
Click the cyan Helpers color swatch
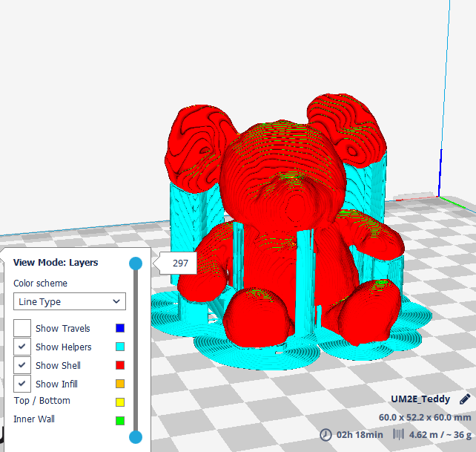coord(120,347)
